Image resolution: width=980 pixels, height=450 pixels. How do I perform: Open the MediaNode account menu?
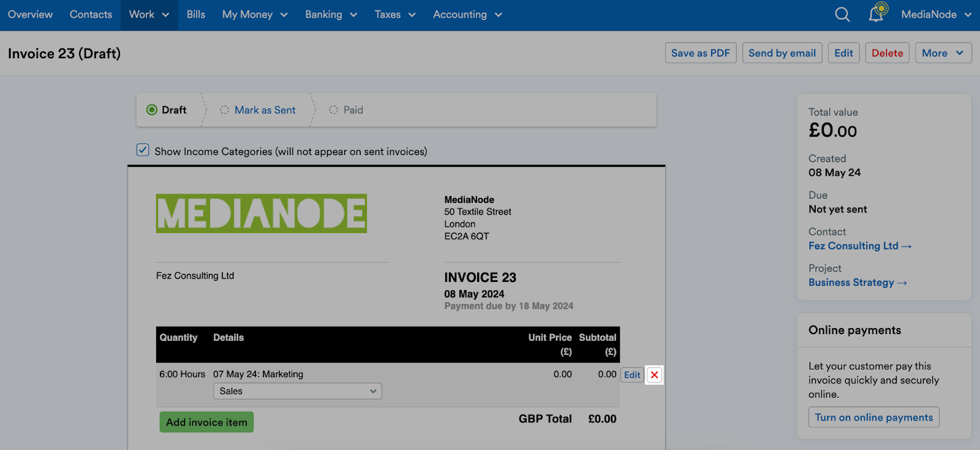point(936,15)
